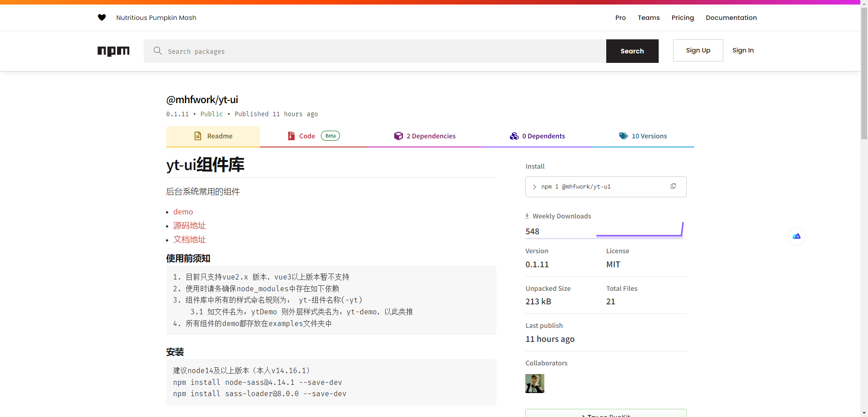Click the MIT license value
The height and width of the screenshot is (417, 868).
click(x=613, y=265)
